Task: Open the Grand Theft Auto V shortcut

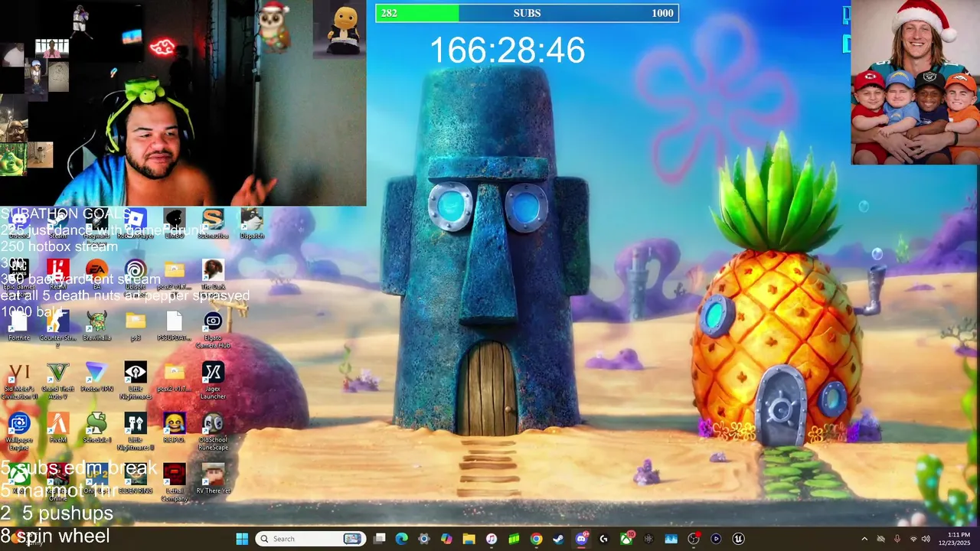Action: [x=57, y=380]
